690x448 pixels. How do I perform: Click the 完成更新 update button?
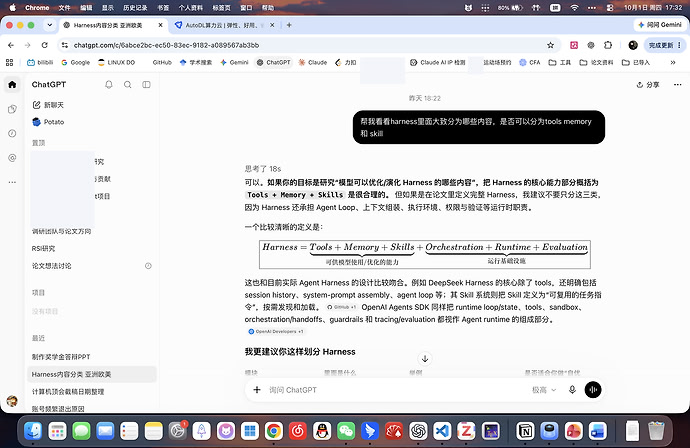tap(665, 45)
